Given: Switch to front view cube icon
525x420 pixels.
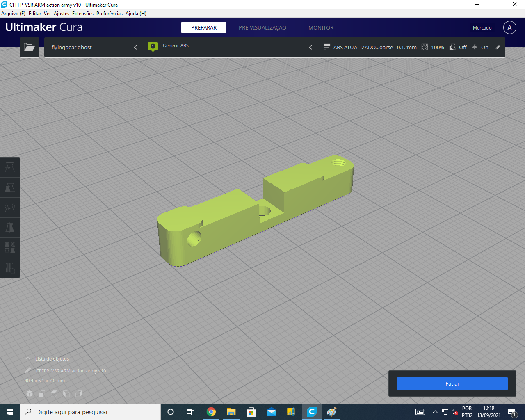Looking at the screenshot, I should pos(41,394).
